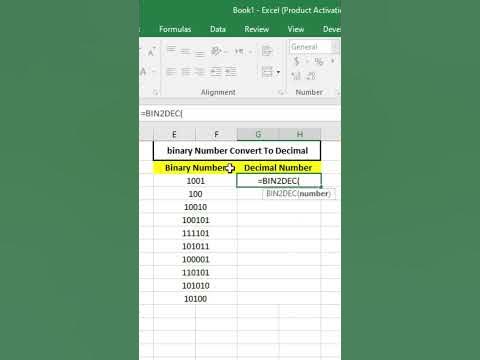Click the Increase Decimal icon

(x=296, y=76)
